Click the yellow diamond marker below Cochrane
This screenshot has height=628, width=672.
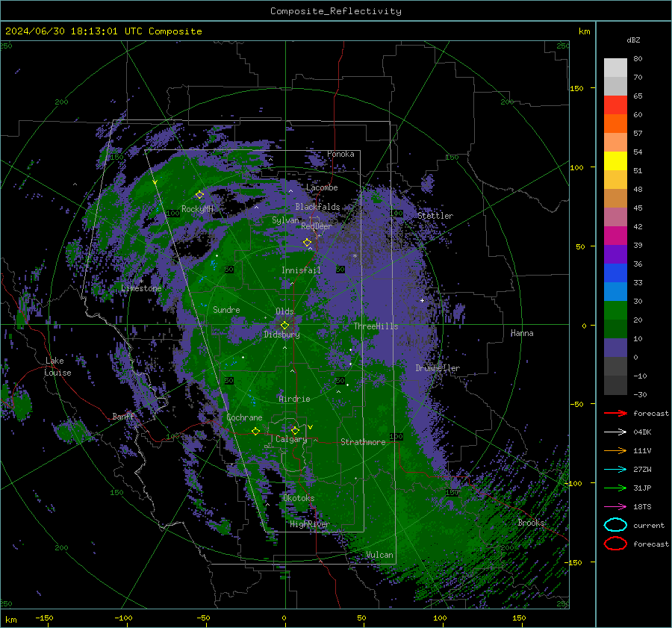[255, 432]
